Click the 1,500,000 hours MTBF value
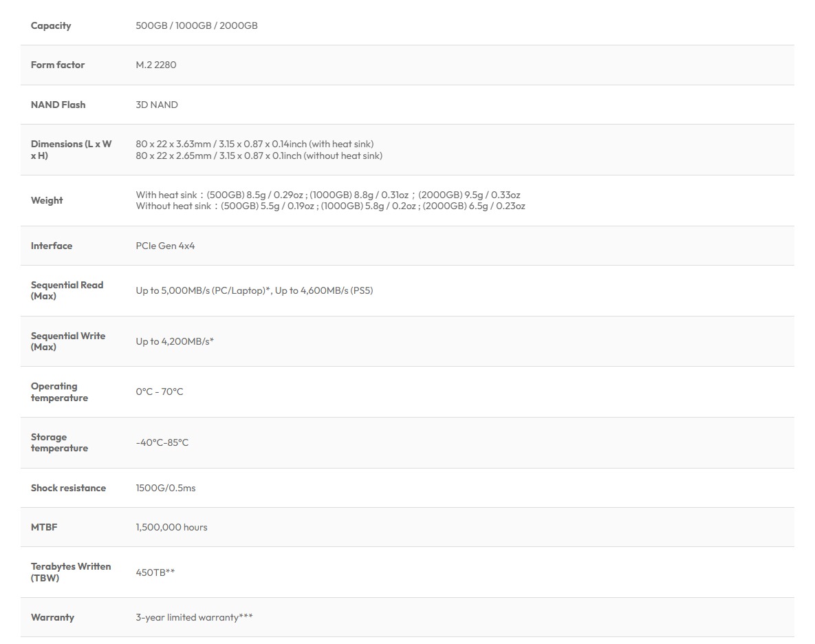Screen dimensions: 815x644 [x=171, y=527]
